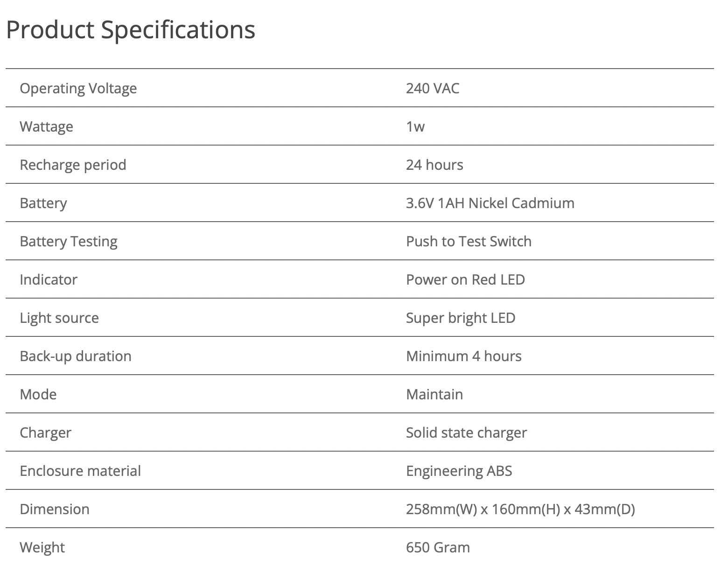The image size is (728, 572).
Task: Click the Power on Red LED value
Action: click(465, 279)
